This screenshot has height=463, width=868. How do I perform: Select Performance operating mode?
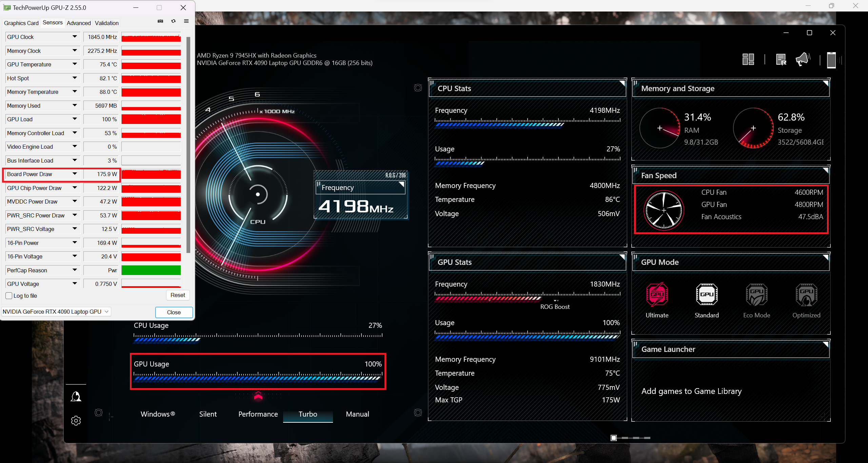(258, 414)
